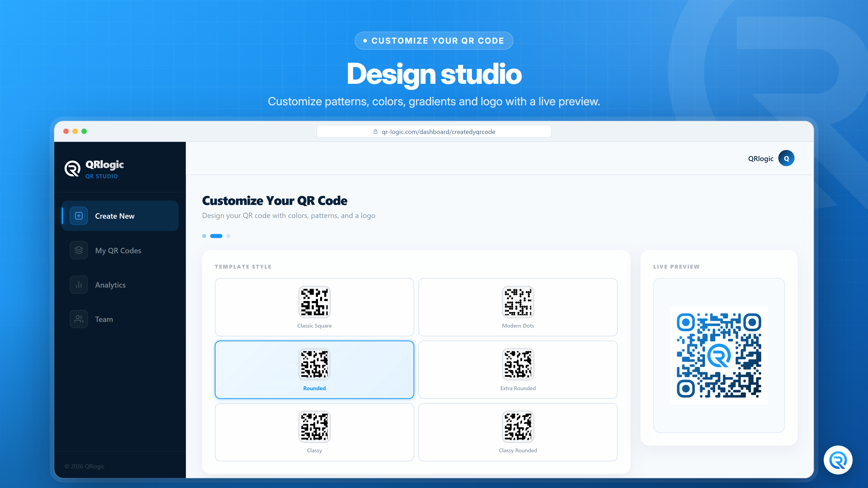Select the highlighted Rounded template

314,369
